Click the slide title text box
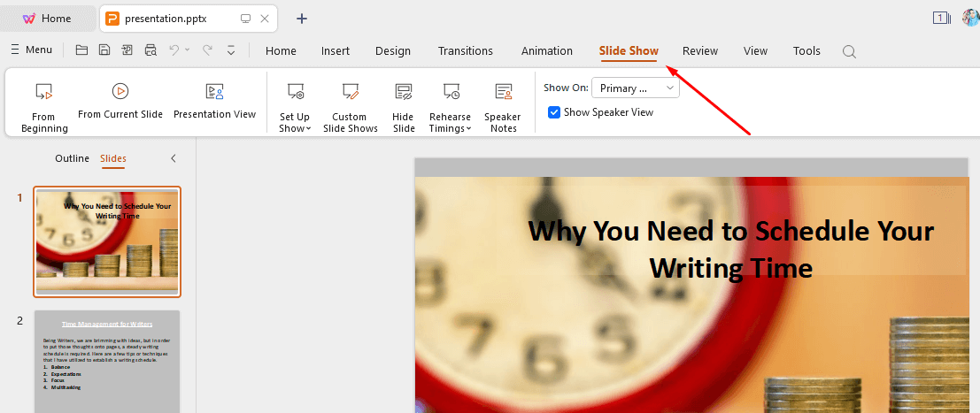Screen dimensions: 980x413 (x=730, y=249)
